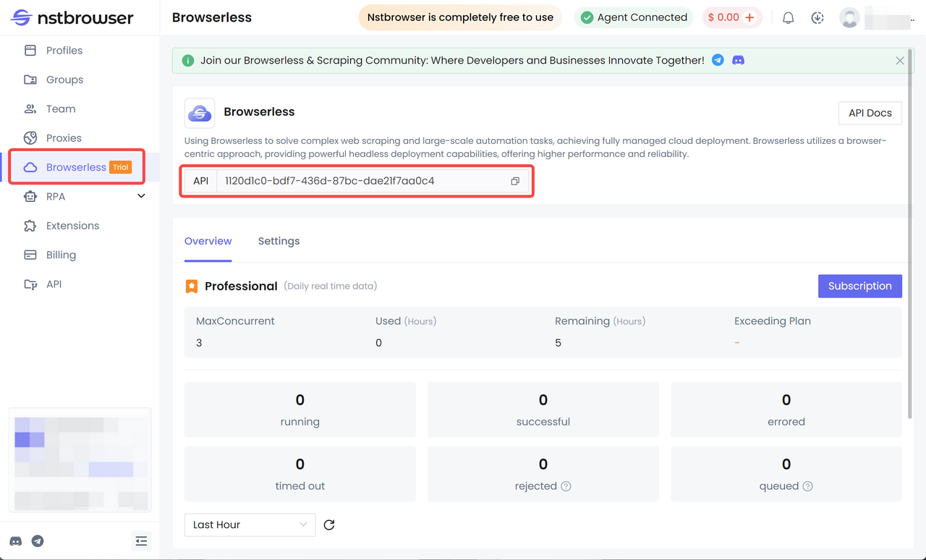Open the Telegram community link in banner
The width and height of the screenshot is (926, 560).
pyautogui.click(x=718, y=61)
